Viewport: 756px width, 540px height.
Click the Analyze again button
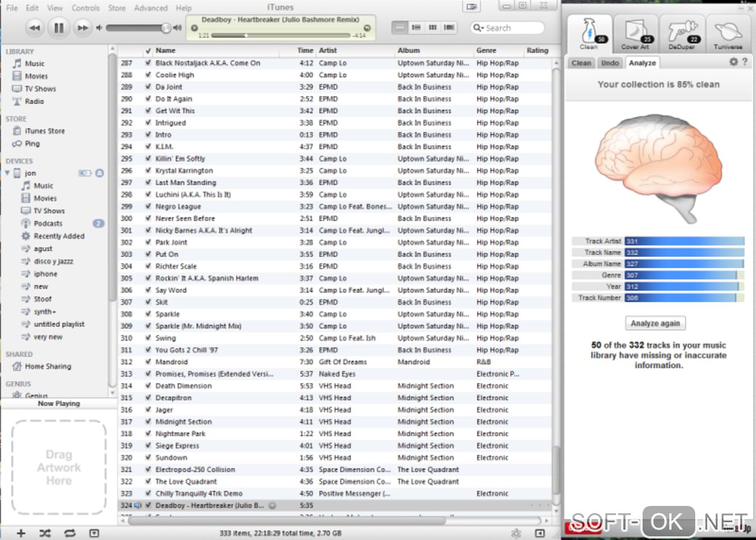(655, 323)
